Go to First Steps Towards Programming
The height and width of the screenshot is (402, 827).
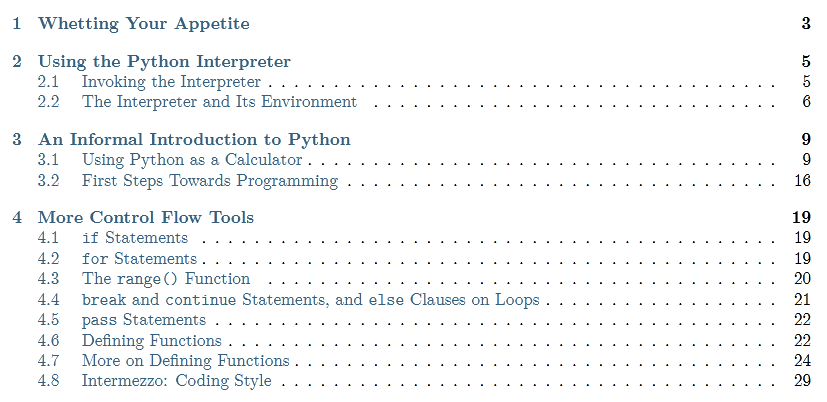click(x=209, y=181)
